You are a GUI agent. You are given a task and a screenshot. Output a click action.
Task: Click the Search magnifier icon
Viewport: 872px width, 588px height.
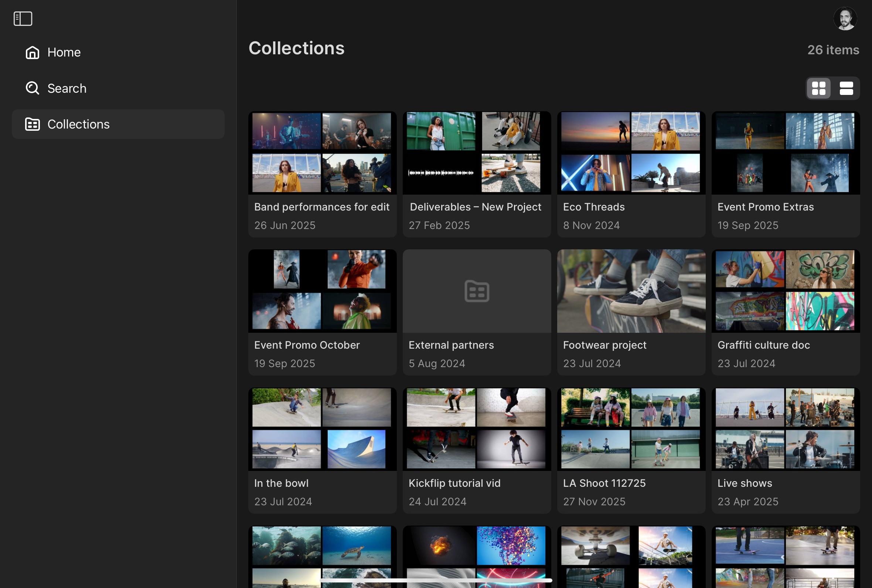(32, 89)
